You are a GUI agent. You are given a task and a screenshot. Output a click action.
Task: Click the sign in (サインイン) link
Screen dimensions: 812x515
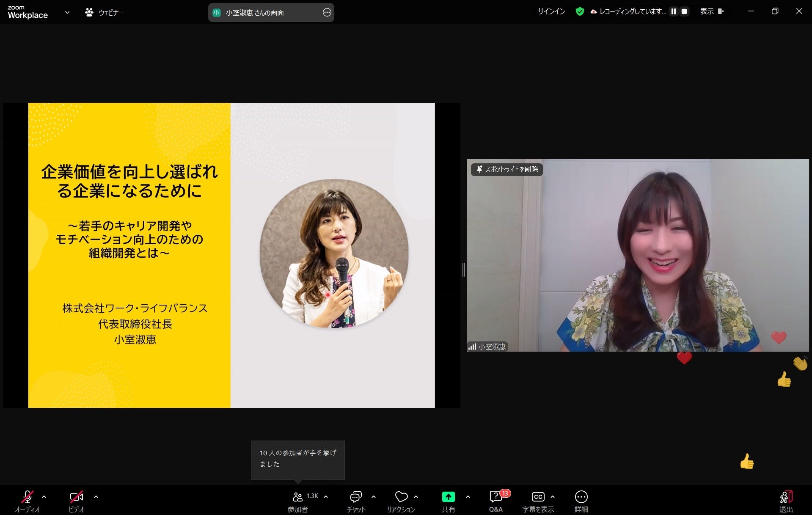[x=551, y=11]
